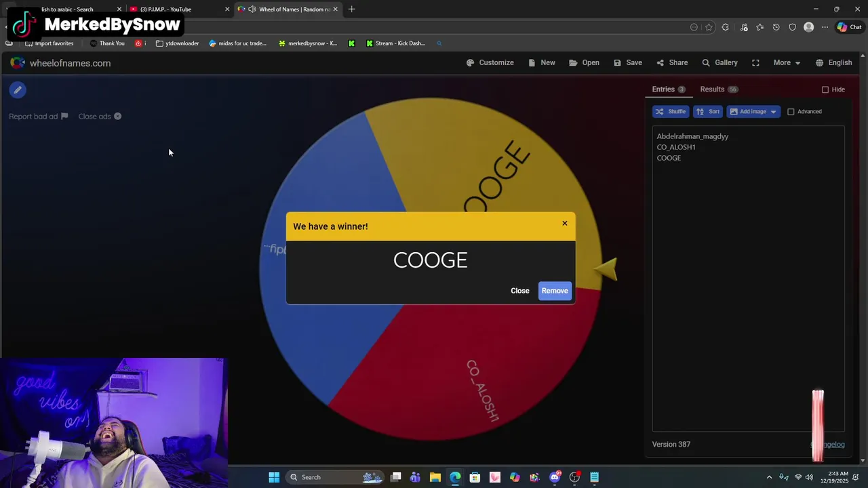Image resolution: width=868 pixels, height=488 pixels.
Task: Favorite this page with the star icon
Action: pyautogui.click(x=709, y=27)
